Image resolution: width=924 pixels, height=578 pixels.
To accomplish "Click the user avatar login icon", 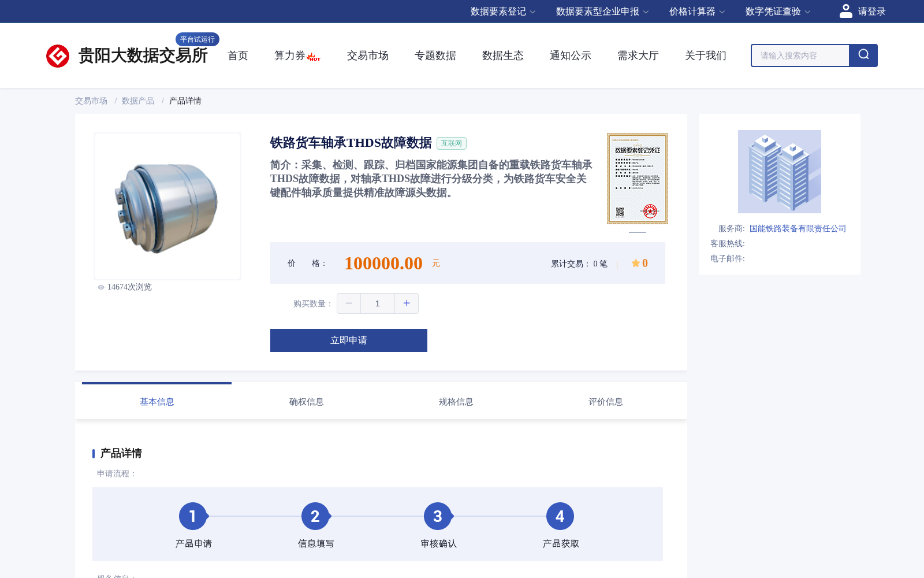I will point(845,11).
